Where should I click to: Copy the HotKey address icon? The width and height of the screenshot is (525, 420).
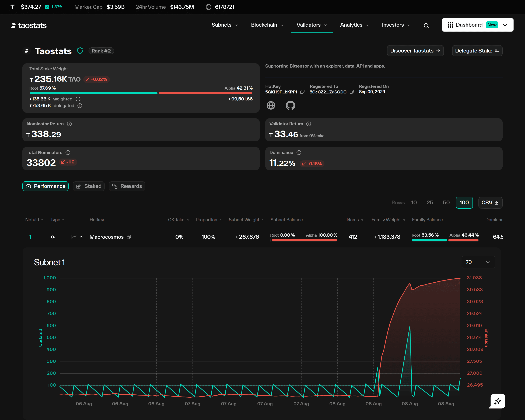click(x=302, y=92)
